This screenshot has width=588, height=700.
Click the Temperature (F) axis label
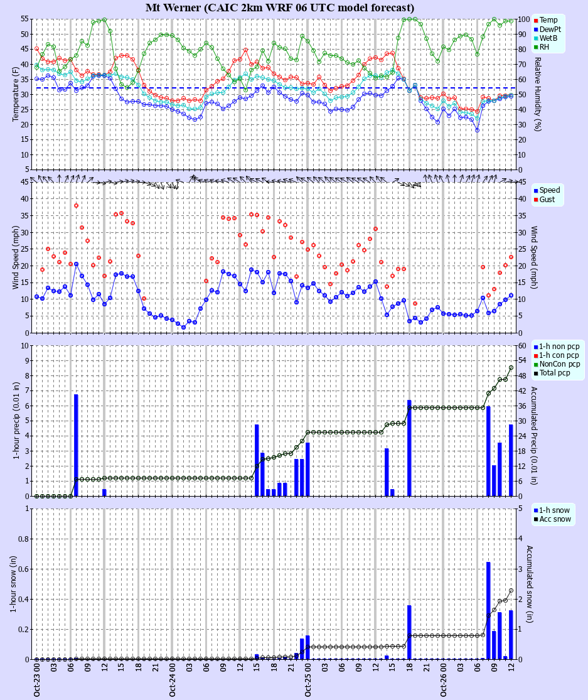[x=16, y=94]
